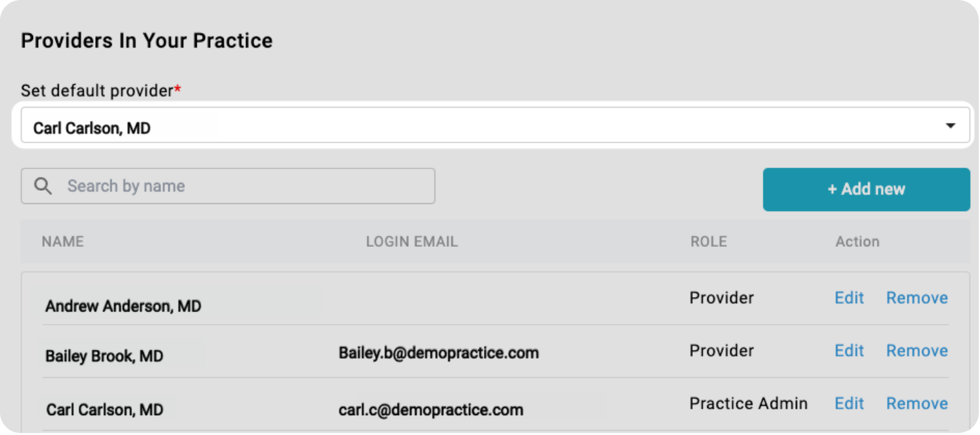The image size is (980, 435).
Task: Select the Bailey Brook, MD row name
Action: pyautogui.click(x=104, y=356)
